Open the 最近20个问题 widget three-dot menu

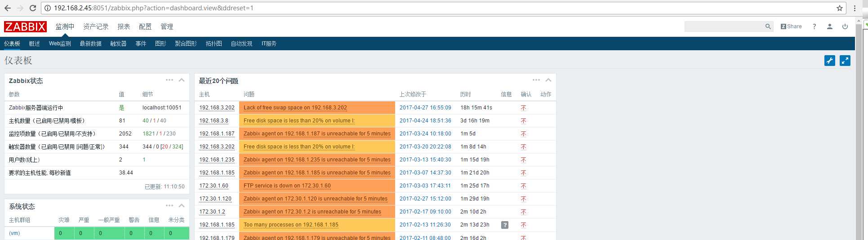click(x=536, y=80)
